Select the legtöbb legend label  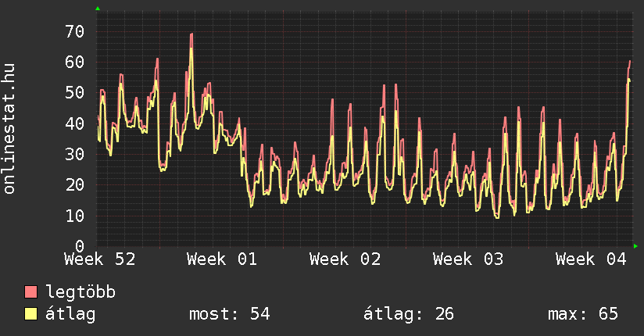click(80, 293)
